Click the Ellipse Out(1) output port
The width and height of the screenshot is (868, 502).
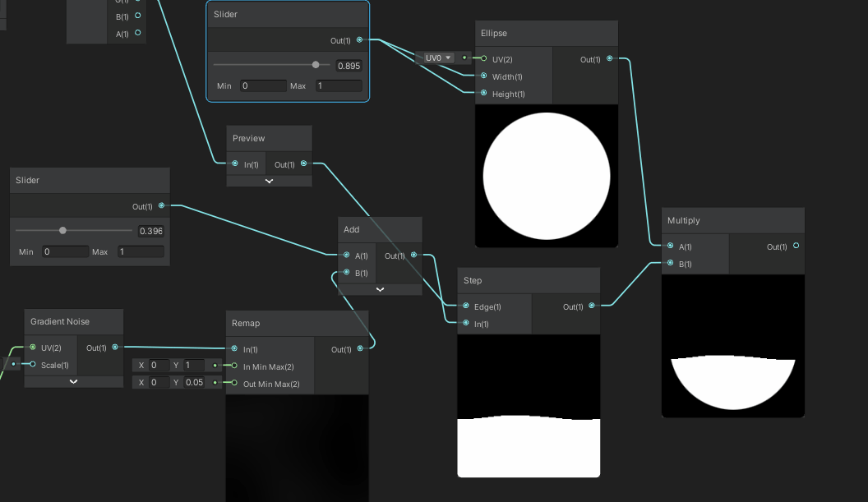(609, 58)
